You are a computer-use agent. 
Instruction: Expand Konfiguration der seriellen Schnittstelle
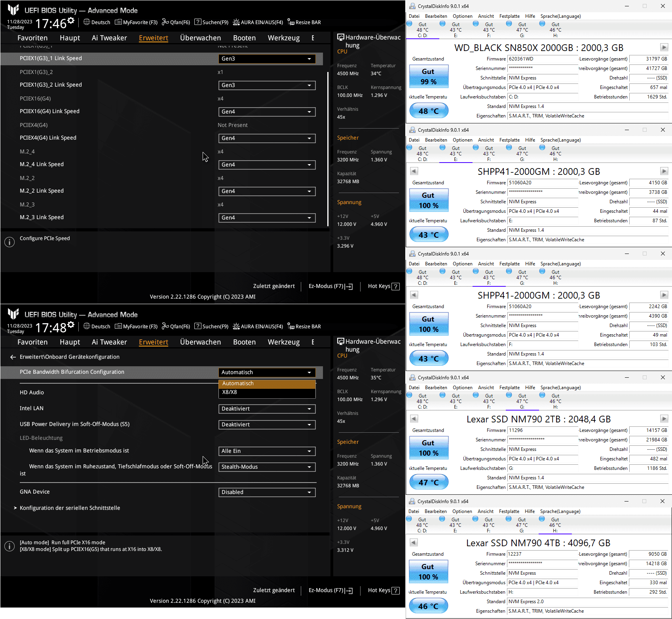[x=67, y=508]
